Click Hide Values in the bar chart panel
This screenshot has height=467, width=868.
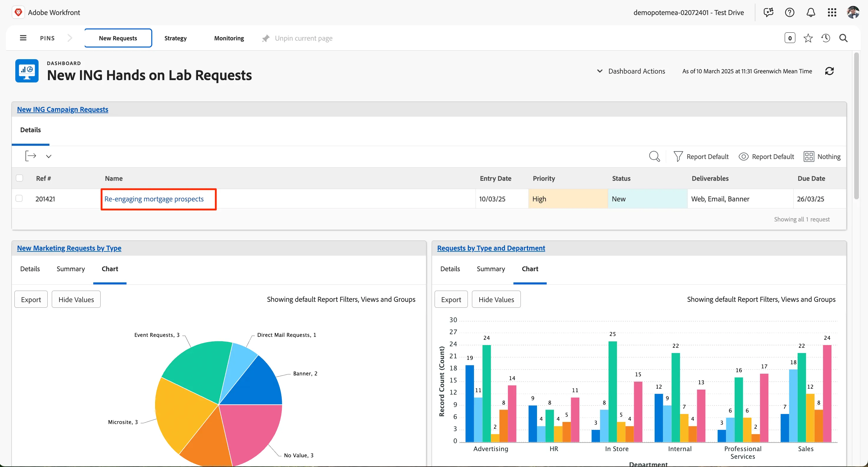point(496,299)
